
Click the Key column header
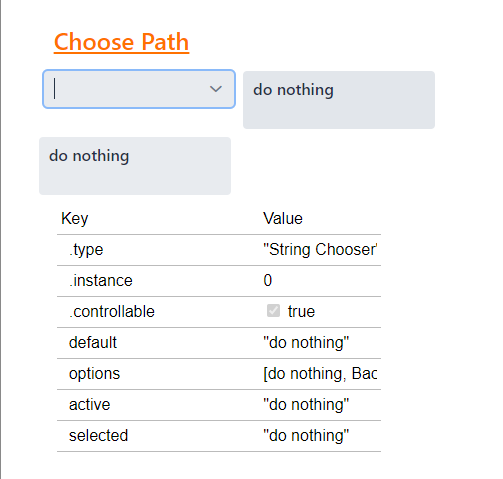tap(75, 219)
